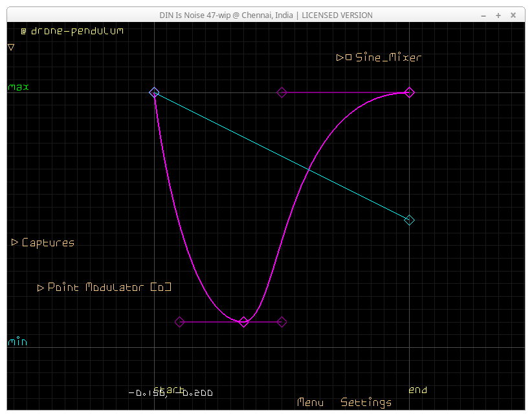Open Settings
Screen dimensions: 532x417
tap(366, 403)
